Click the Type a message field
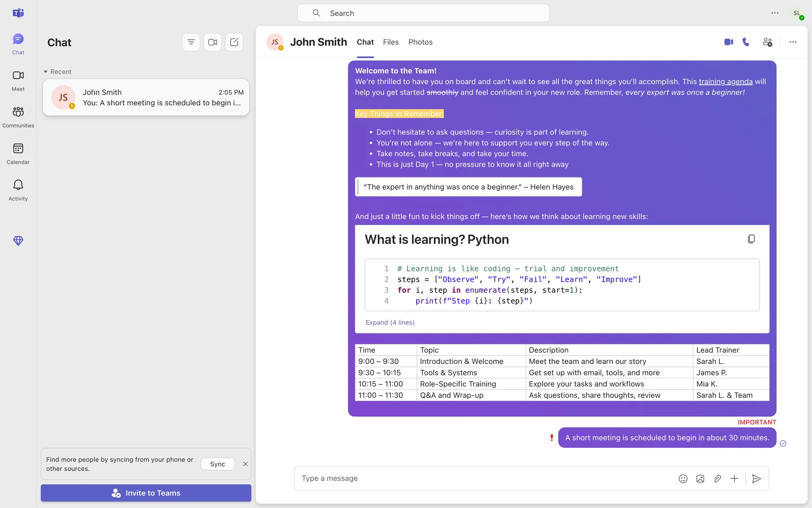This screenshot has width=812, height=508. pos(482,478)
